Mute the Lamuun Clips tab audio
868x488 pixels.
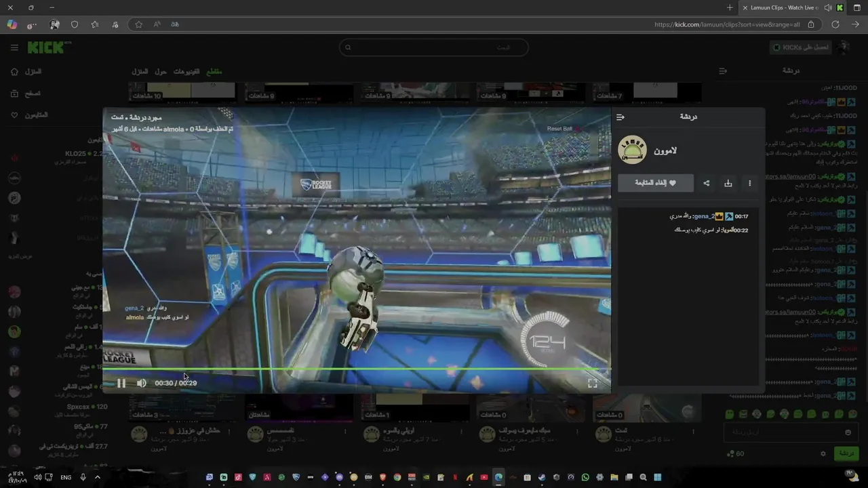(827, 7)
